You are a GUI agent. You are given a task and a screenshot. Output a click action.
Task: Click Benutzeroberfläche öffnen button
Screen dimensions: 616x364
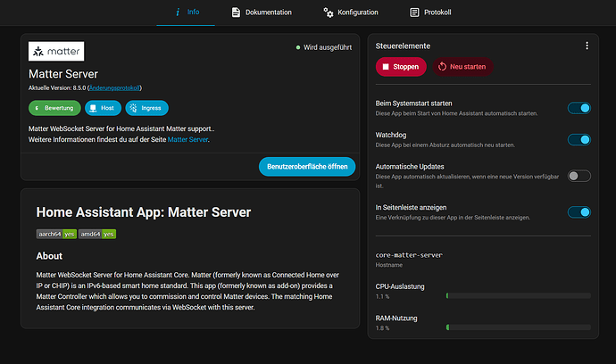point(307,167)
